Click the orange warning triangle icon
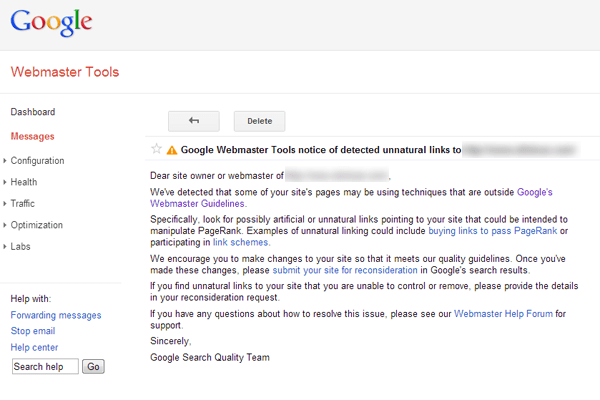 pyautogui.click(x=172, y=150)
